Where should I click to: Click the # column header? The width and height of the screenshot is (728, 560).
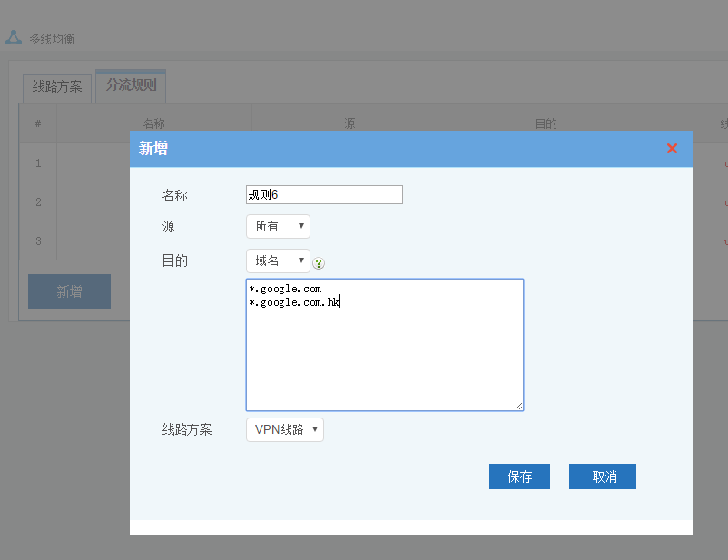tap(38, 123)
